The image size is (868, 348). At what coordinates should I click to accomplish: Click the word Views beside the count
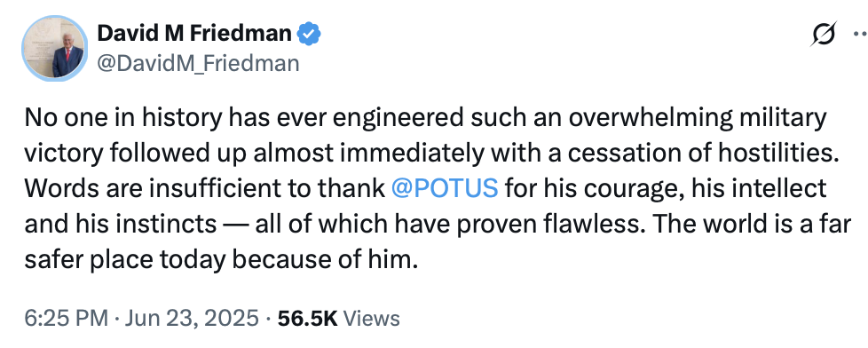coord(372,319)
